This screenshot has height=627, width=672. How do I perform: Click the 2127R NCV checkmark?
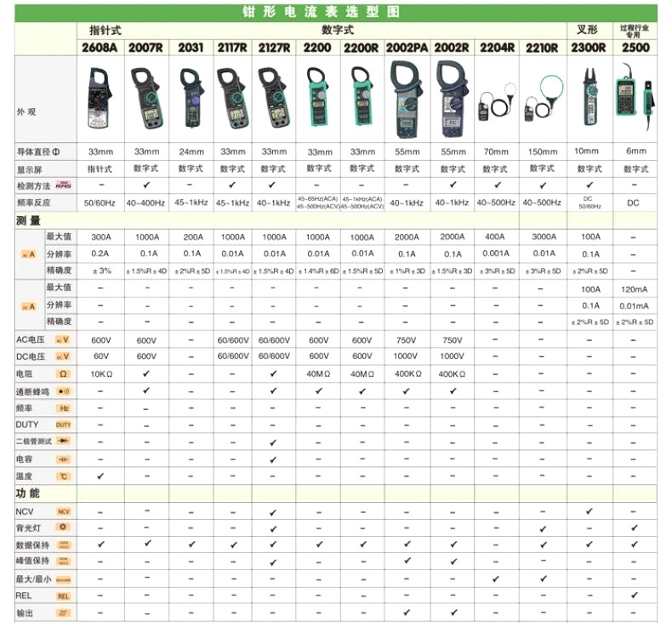point(272,512)
